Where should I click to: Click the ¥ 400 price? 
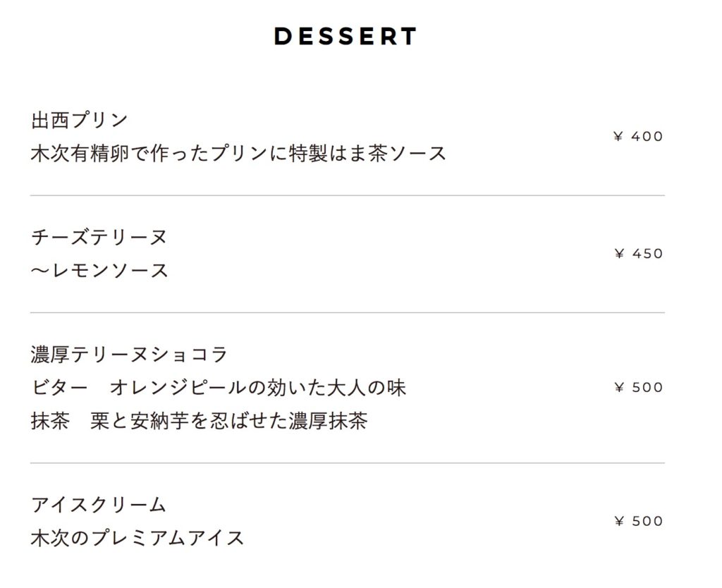(639, 137)
